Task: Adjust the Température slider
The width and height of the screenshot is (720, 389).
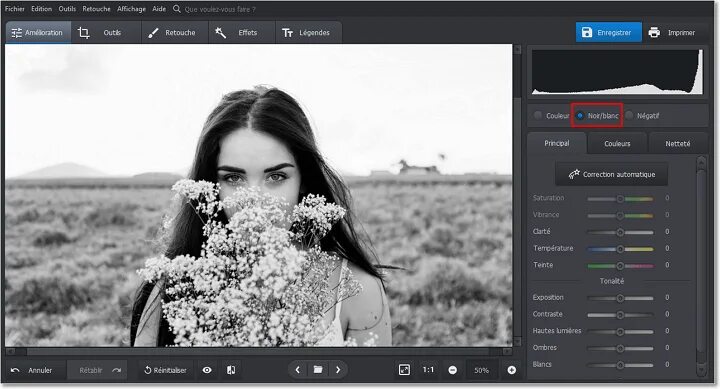Action: click(620, 248)
